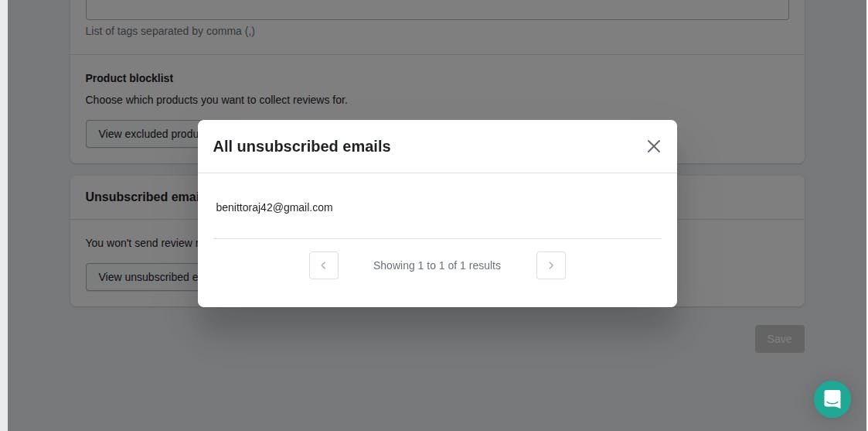Screen dimensions: 868x431
Task: Go to previous page of results
Action: [323, 265]
